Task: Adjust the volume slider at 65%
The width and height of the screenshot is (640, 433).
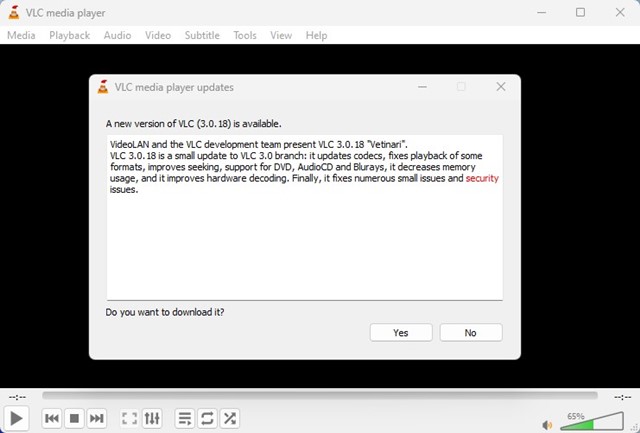Action: click(x=590, y=422)
